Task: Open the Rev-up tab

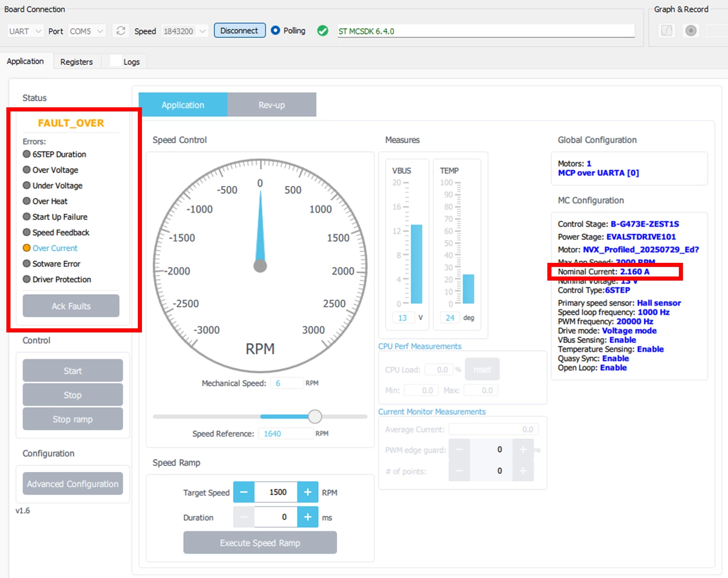Action: pos(272,105)
